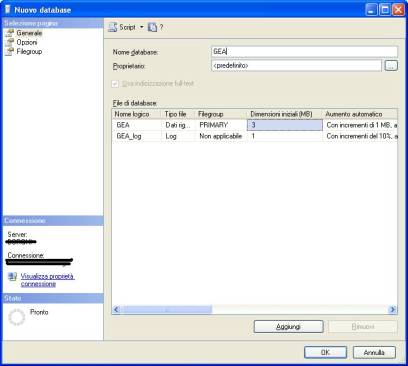Click the Opzioni page icon
This screenshot has height=366, width=408.
[x=10, y=42]
